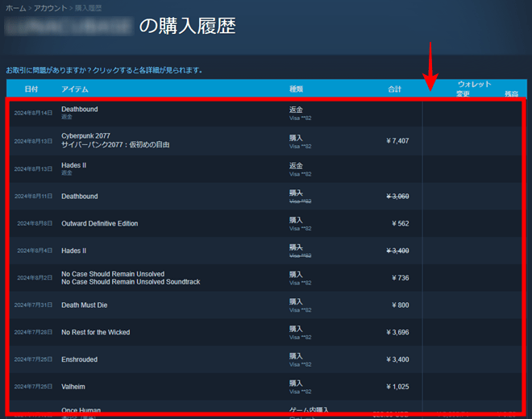The height and width of the screenshot is (419, 532).
Task: Open the Enshrouded purchase entry
Action: click(x=79, y=360)
